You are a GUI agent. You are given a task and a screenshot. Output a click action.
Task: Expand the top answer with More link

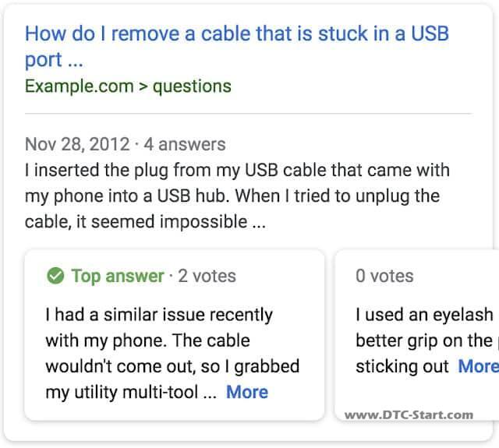(247, 392)
